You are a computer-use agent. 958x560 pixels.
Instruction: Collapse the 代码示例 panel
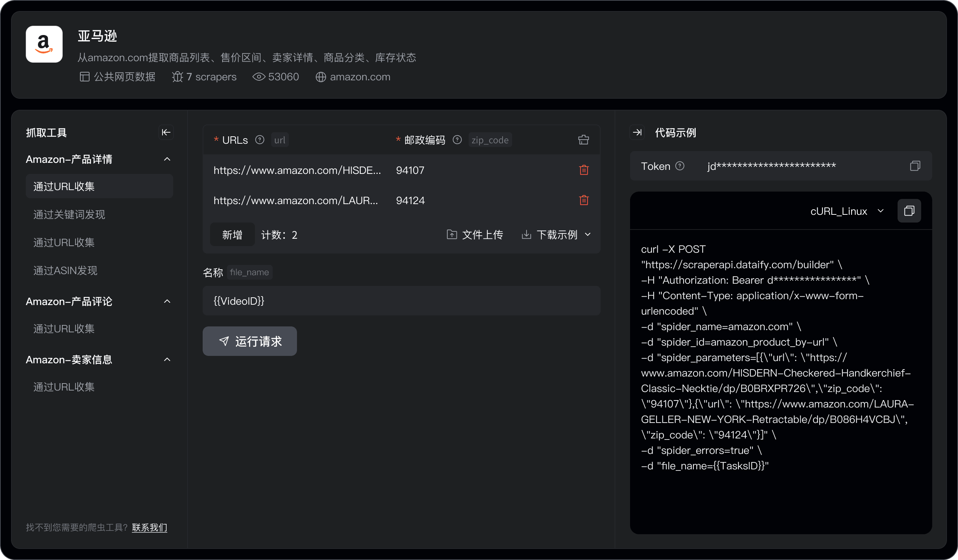637,132
